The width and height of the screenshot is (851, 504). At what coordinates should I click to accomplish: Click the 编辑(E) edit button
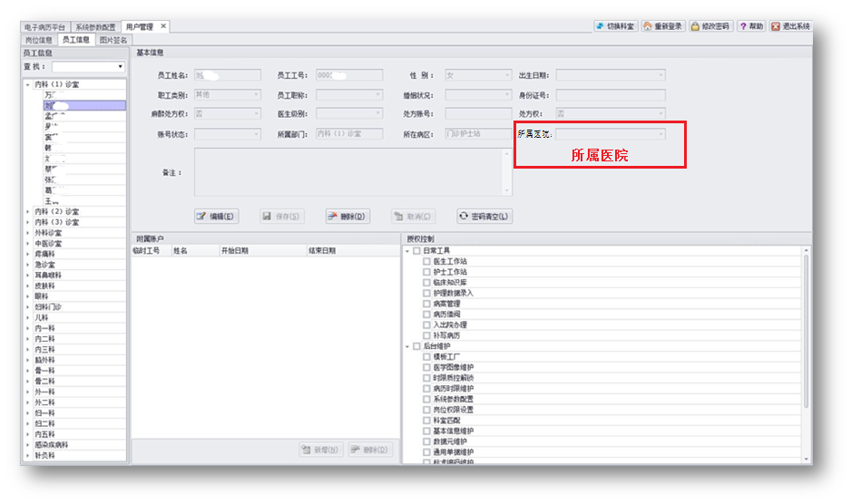216,217
